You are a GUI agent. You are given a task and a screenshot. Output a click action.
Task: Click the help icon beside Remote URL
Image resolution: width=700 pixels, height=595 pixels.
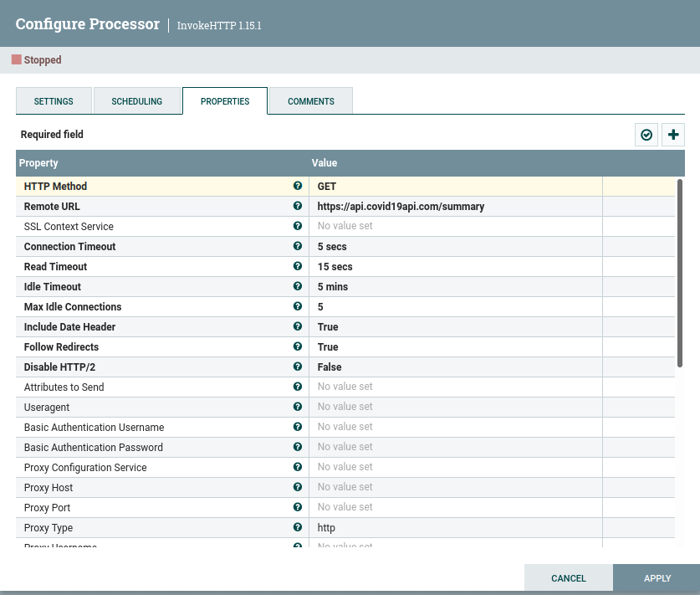[298, 206]
